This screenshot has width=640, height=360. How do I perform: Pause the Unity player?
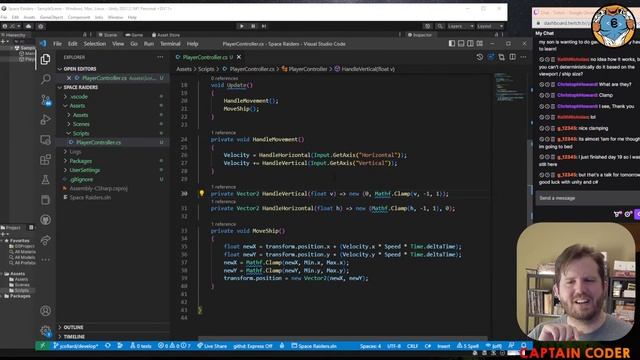tap(253, 26)
